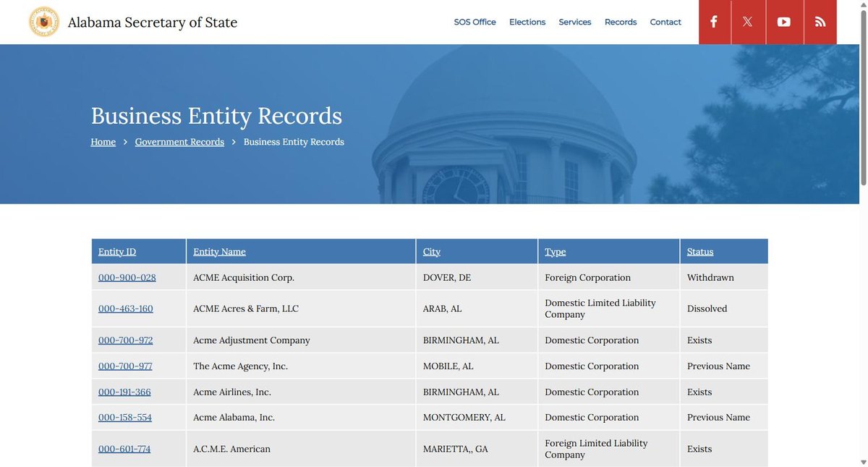
Task: Sort table by Type header
Action: point(556,251)
